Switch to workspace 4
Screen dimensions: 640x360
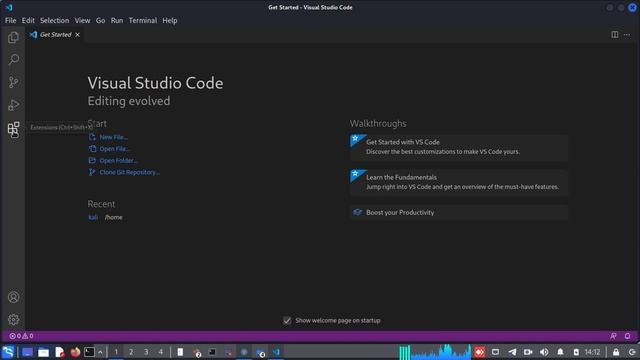click(x=160, y=352)
